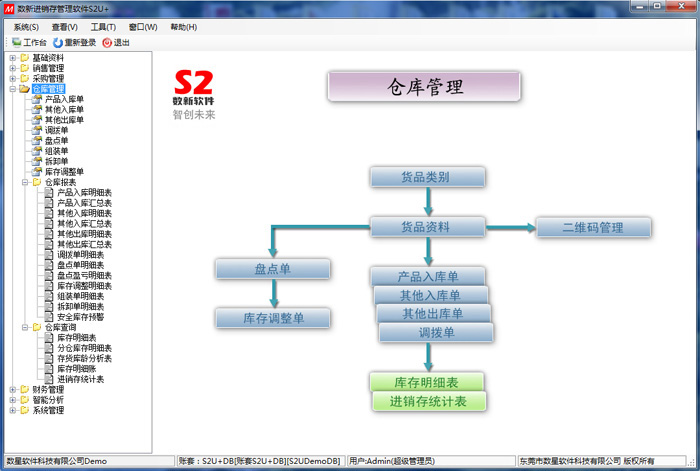Expand the 系统管理 tree node
This screenshot has width=700, height=471.
pyautogui.click(x=13, y=410)
